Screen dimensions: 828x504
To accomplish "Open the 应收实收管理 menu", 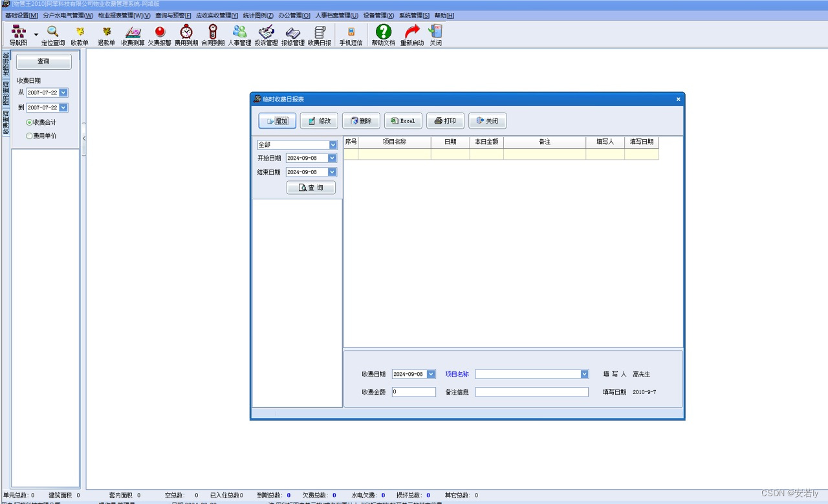I will 217,15.
